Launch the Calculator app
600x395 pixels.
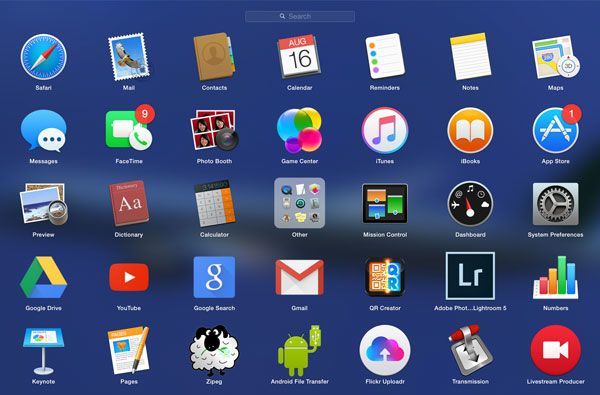[x=214, y=203]
